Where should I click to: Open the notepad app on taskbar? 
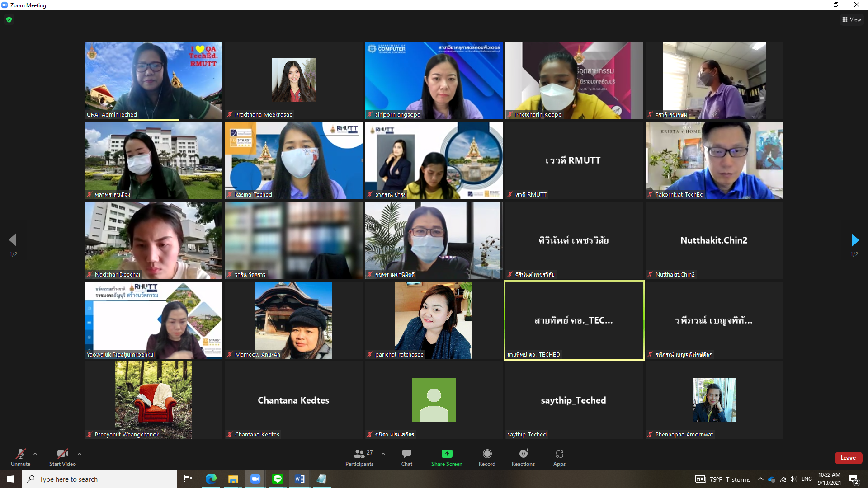(321, 479)
